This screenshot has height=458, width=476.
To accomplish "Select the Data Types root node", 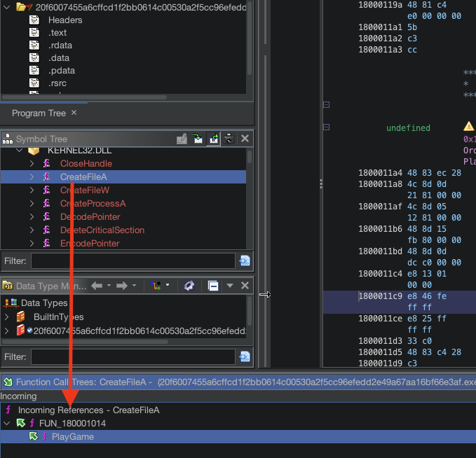I will [x=44, y=303].
